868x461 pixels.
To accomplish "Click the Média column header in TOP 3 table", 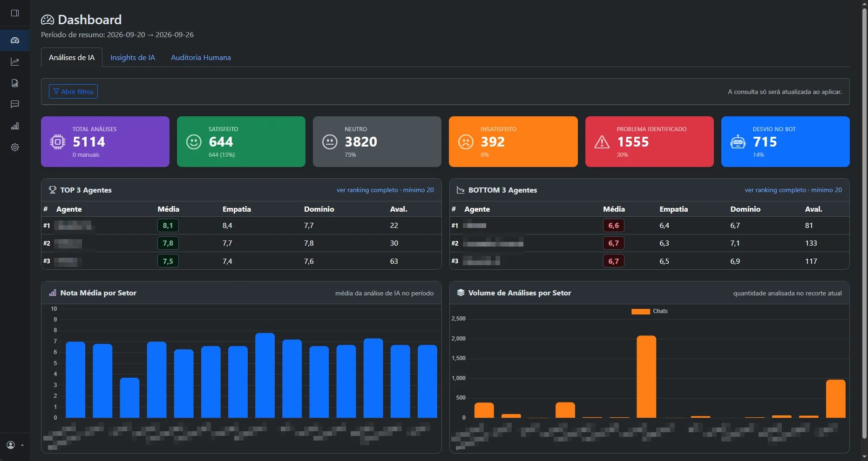I will (168, 209).
